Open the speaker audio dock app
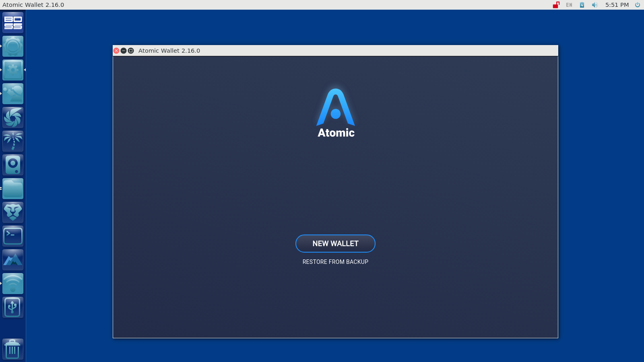The image size is (644, 362). pyautogui.click(x=13, y=165)
